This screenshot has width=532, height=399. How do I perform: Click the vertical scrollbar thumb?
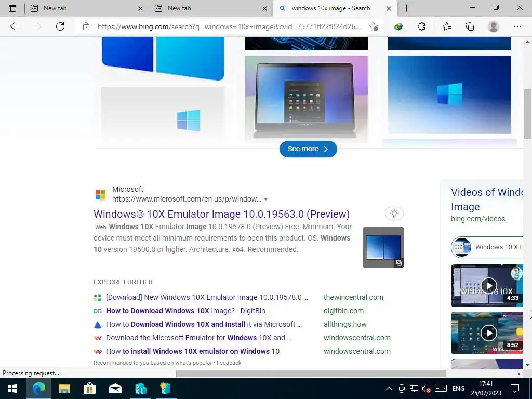527,114
